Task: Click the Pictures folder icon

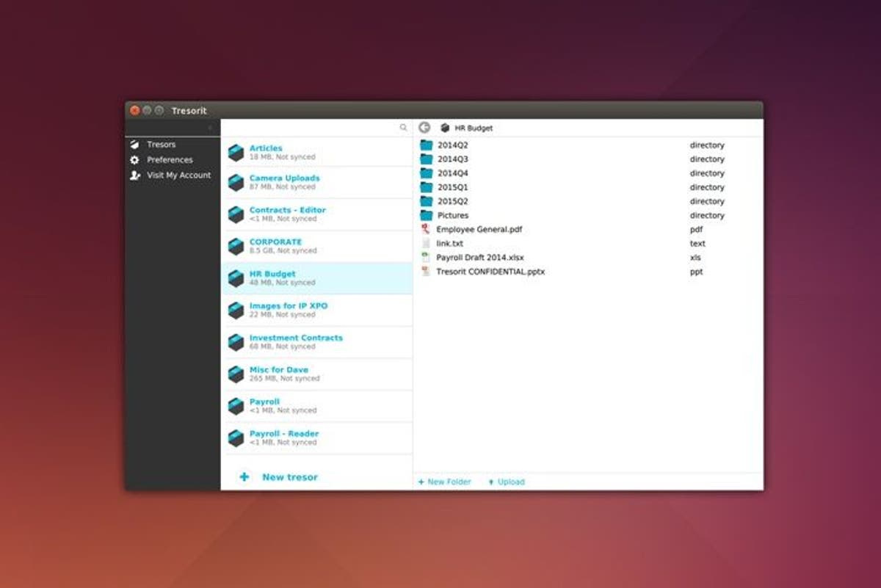Action: 426,215
